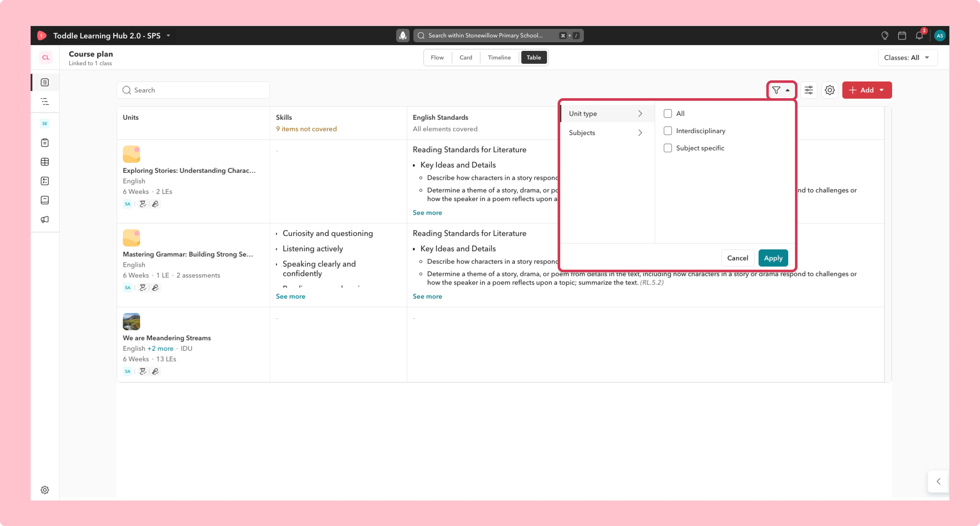Image resolution: width=980 pixels, height=526 pixels.
Task: Open table settings gear icon
Action: point(830,90)
